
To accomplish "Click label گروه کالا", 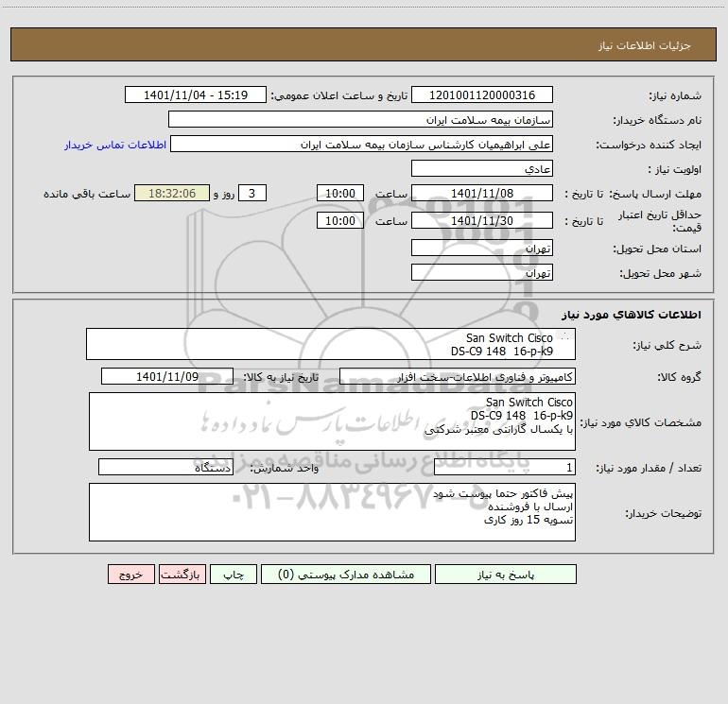I will pyautogui.click(x=680, y=377).
